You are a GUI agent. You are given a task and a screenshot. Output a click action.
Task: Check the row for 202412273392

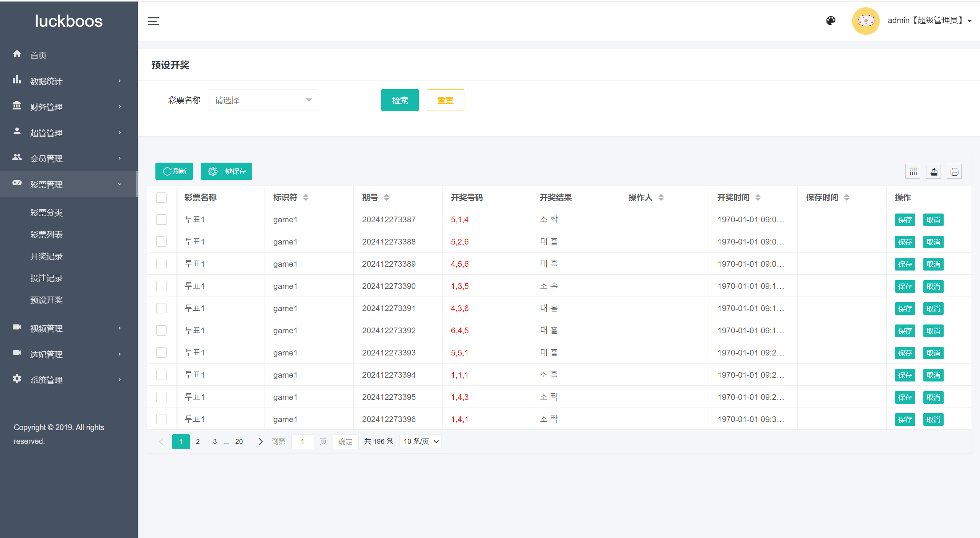[162, 331]
